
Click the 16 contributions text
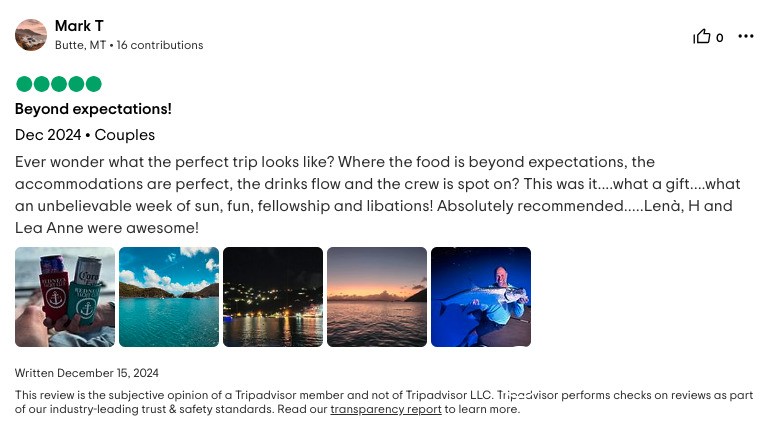click(x=160, y=45)
